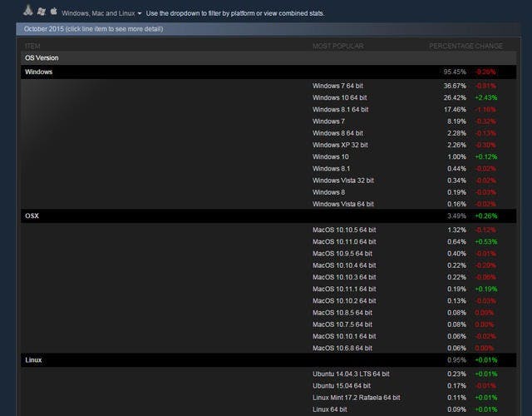Expand the OS Version line item
This screenshot has height=416, width=532.
268,58
